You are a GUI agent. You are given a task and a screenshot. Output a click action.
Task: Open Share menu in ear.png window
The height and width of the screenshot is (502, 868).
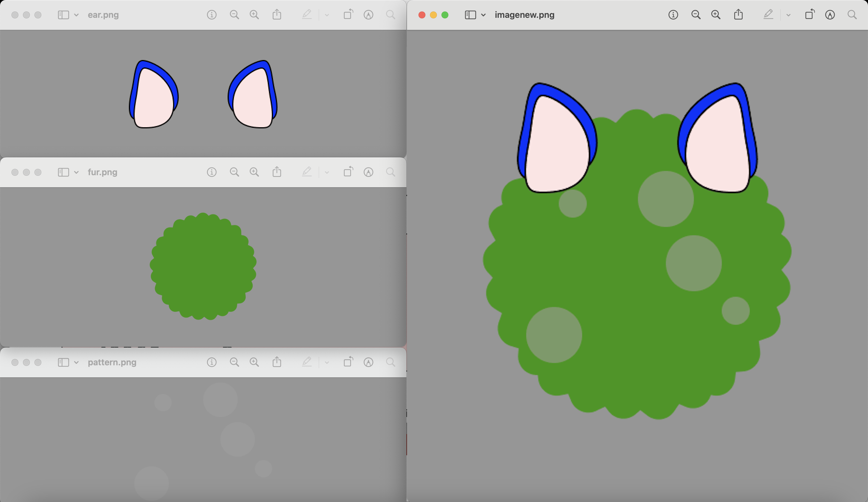277,14
